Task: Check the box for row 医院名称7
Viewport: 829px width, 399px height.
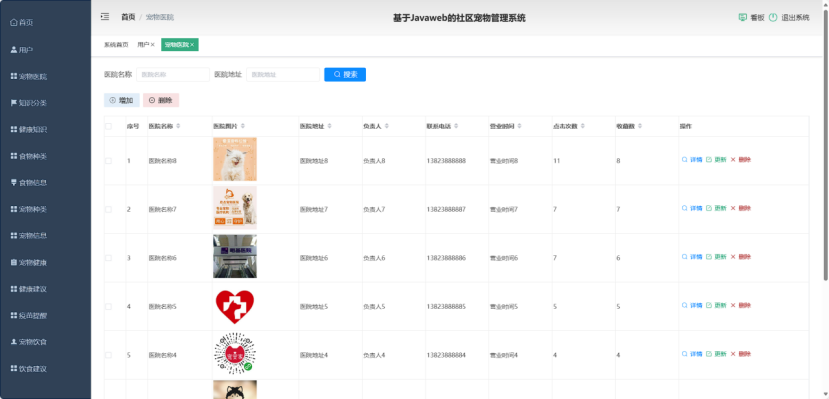Action: 108,209
